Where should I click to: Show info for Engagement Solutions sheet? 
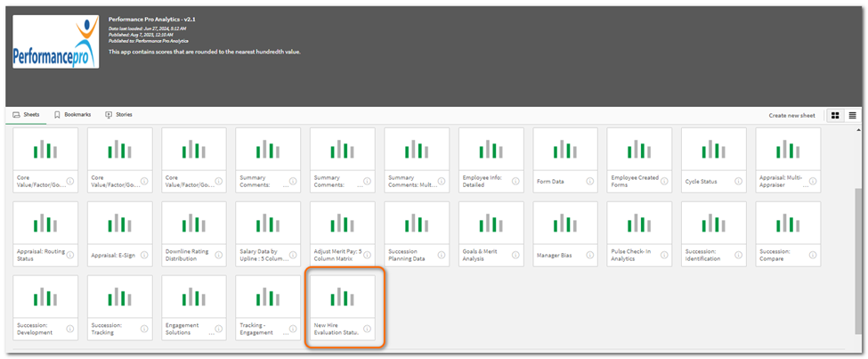pos(218,329)
